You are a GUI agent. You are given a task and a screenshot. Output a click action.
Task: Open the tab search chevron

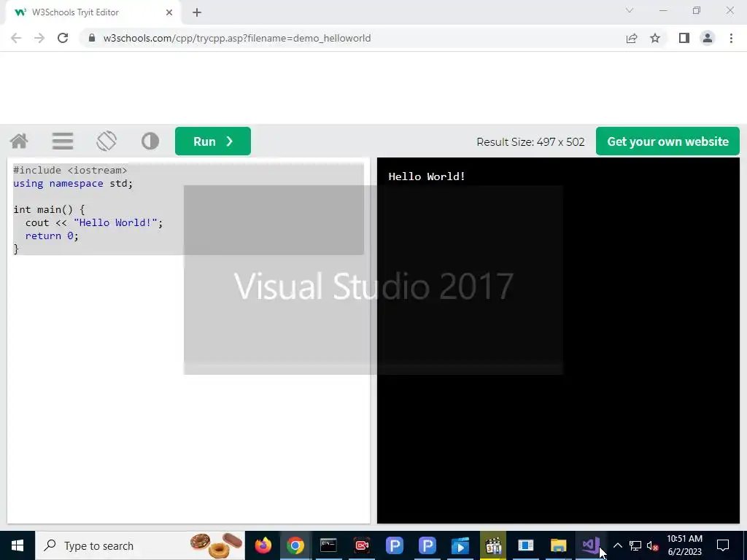pyautogui.click(x=630, y=10)
